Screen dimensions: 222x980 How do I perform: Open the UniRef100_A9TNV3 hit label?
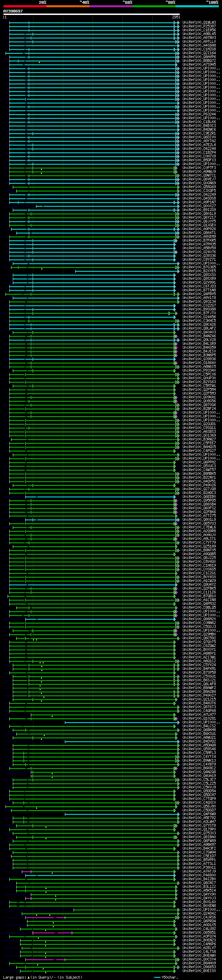(x=199, y=38)
